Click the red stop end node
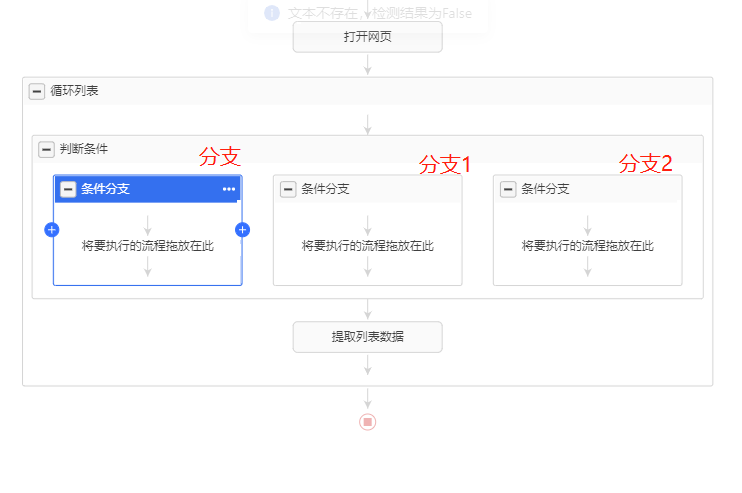 pos(368,422)
